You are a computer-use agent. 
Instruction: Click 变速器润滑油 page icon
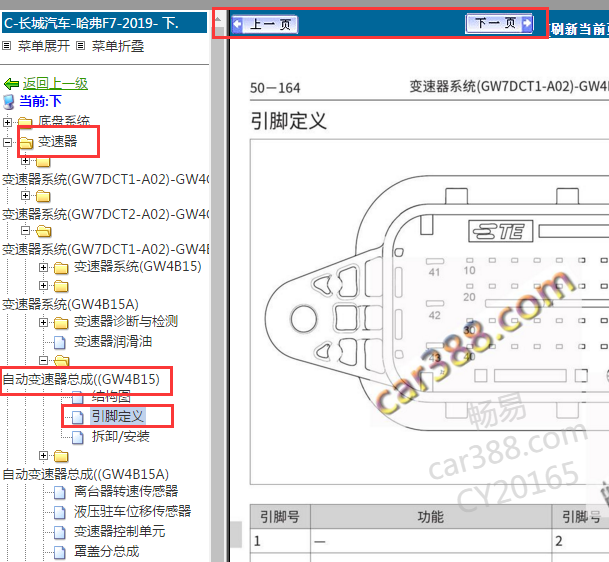(59, 342)
